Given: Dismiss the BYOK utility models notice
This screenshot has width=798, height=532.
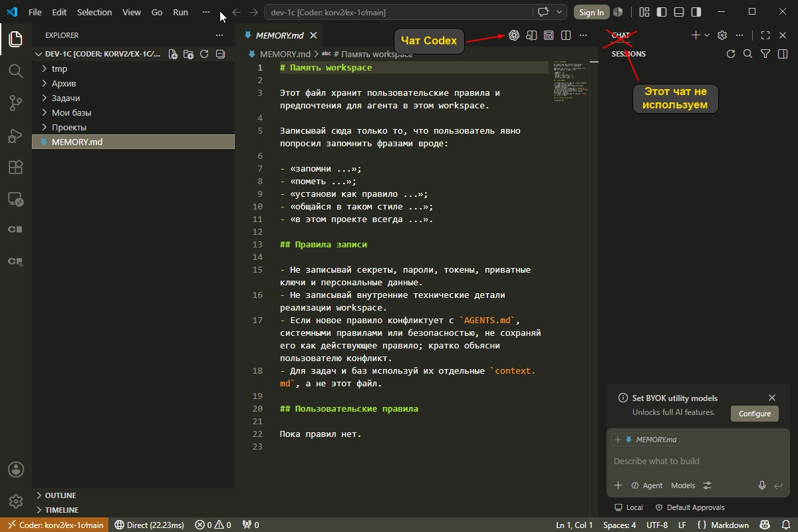Looking at the screenshot, I should pos(772,398).
